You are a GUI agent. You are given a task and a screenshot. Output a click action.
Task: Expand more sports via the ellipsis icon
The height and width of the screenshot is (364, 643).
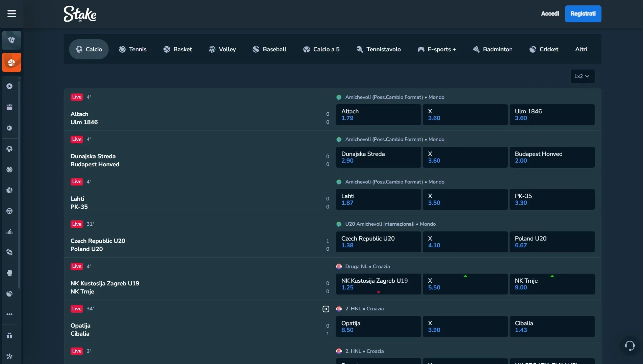9,314
